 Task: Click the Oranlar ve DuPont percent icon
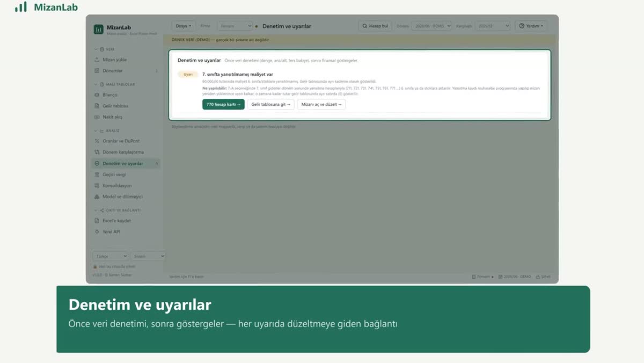(97, 141)
